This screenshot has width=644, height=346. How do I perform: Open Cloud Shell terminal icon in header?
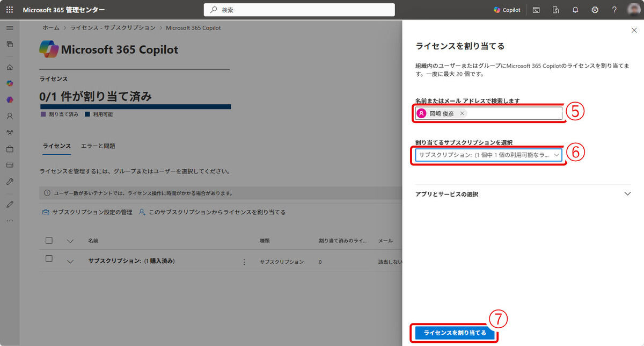536,10
